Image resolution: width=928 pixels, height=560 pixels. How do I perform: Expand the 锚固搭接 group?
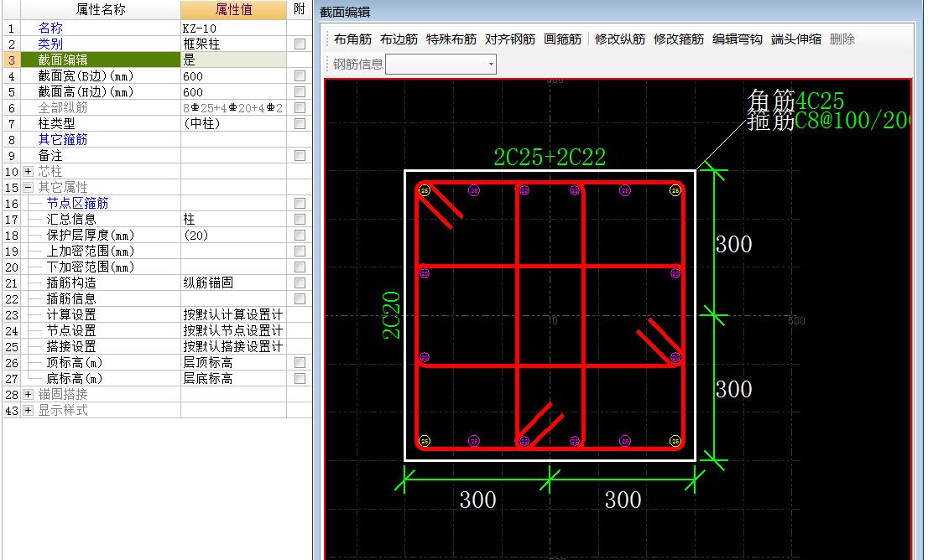(x=28, y=394)
